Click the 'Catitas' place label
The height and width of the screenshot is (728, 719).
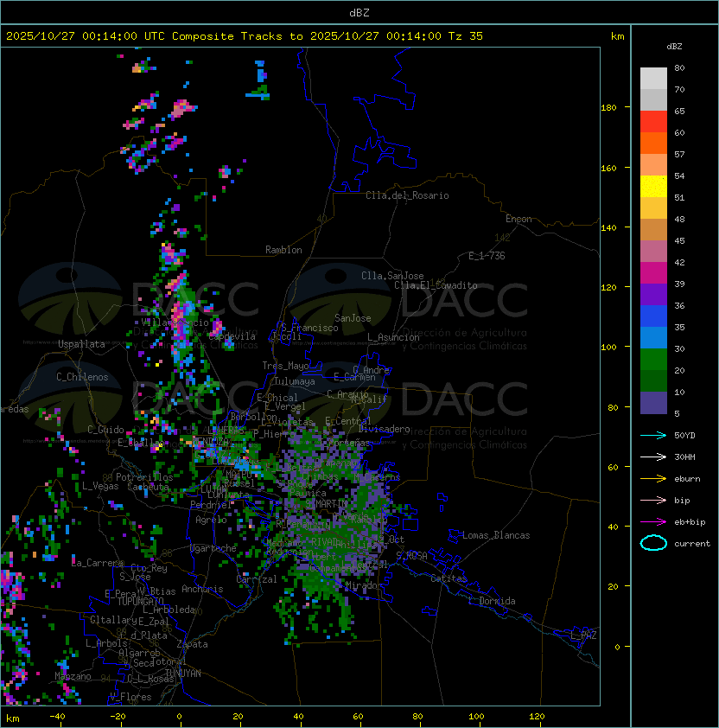click(x=449, y=578)
